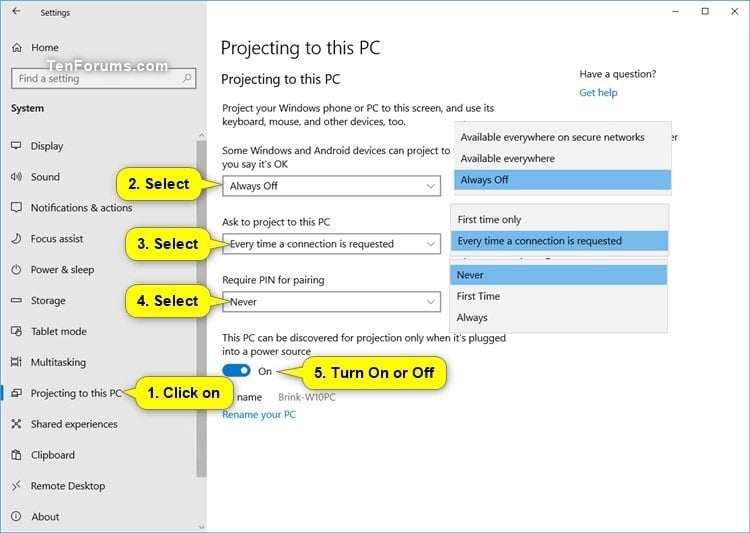Open Multitasking page
The width and height of the screenshot is (750, 533).
coord(58,362)
